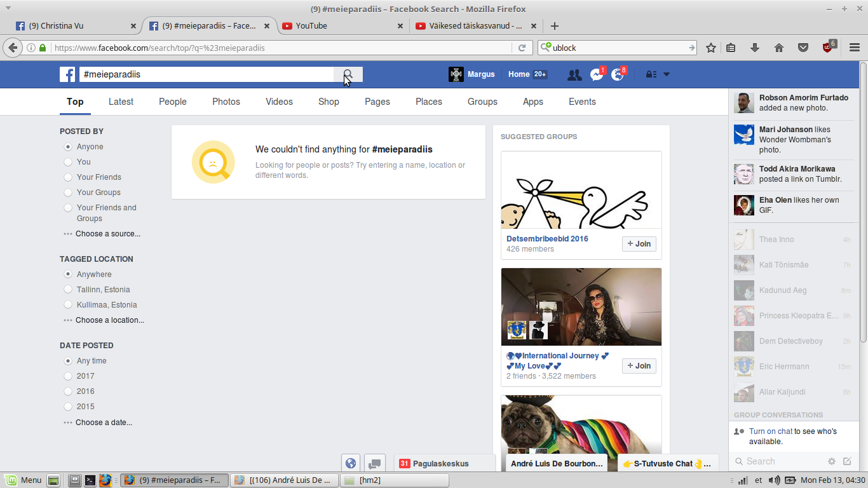
Task: Select the 2017 date filter
Action: coord(68,376)
